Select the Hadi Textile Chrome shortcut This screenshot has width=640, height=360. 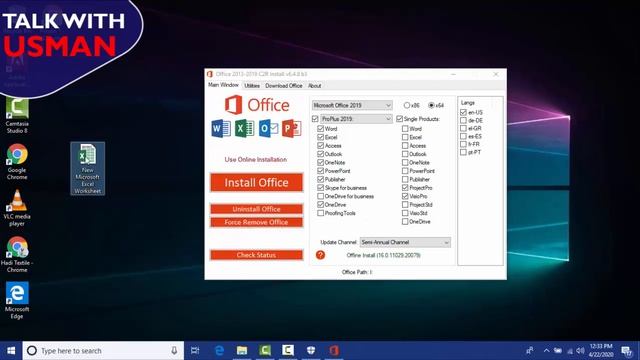(17, 254)
